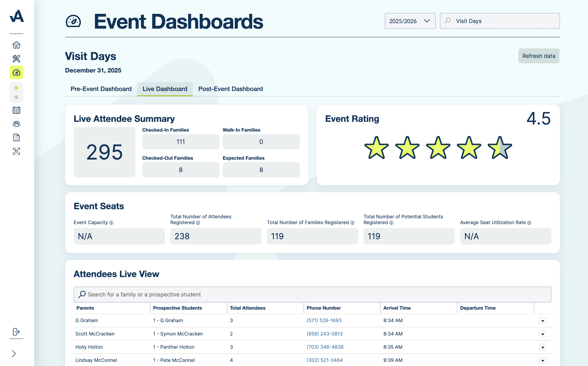Click the logout icon in sidebar
Viewport: 588px width, 366px height.
[16, 332]
